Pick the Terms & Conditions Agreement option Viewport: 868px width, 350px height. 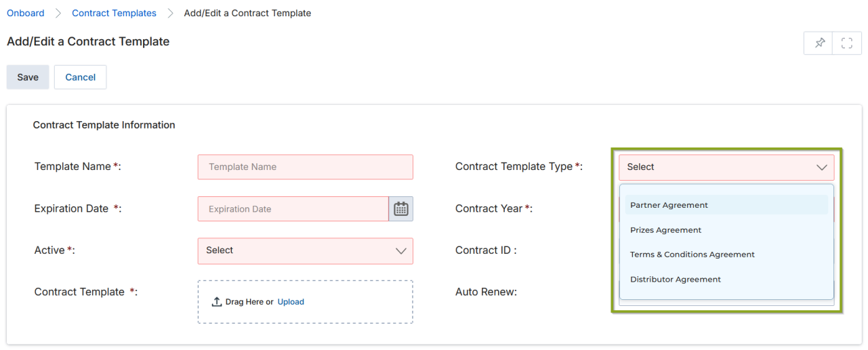[726, 255]
